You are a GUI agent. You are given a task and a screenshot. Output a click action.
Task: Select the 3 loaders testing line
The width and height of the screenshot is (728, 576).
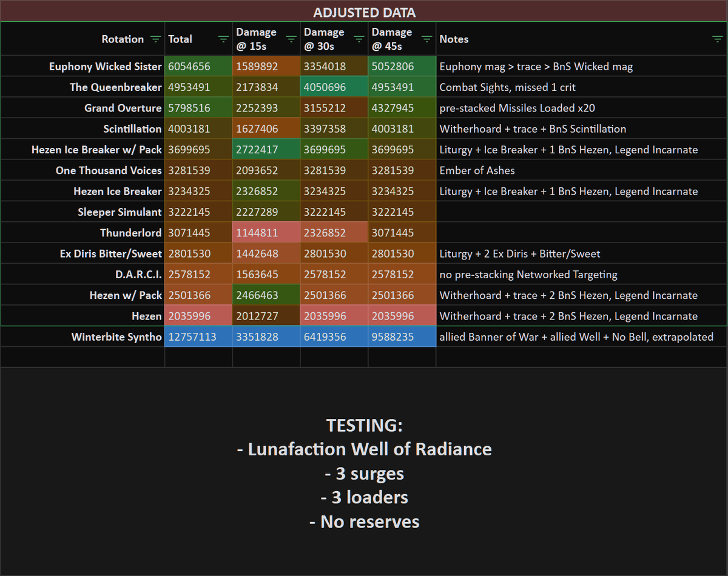pos(364,498)
